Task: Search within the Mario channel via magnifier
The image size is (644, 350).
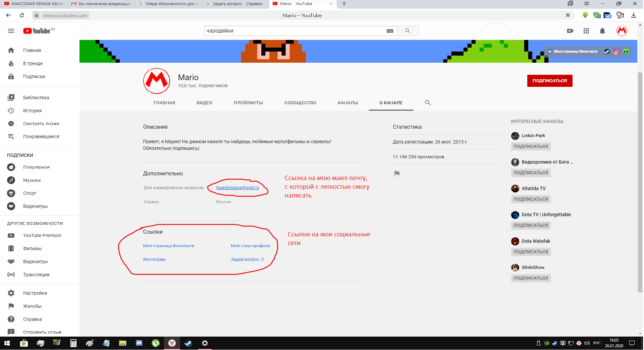Action: 428,103
